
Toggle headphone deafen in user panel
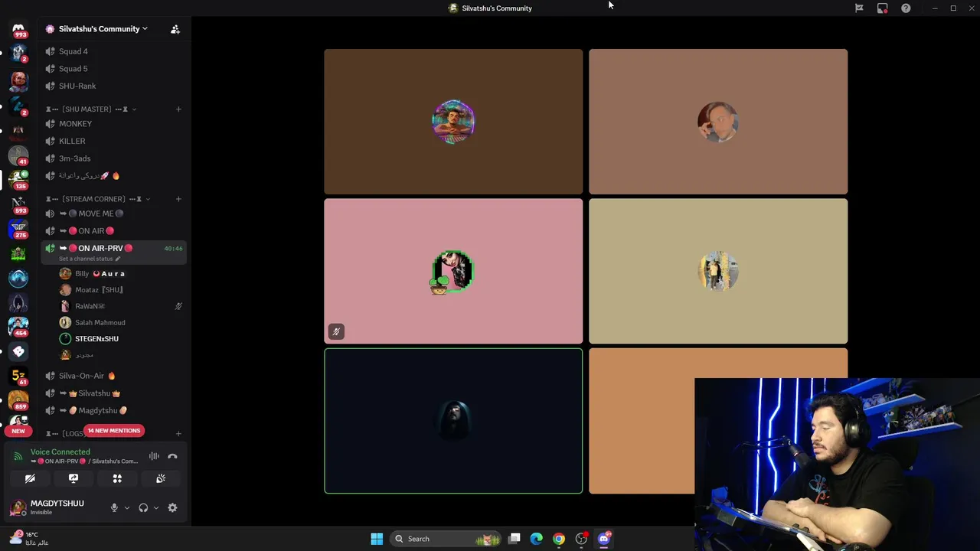tap(143, 507)
